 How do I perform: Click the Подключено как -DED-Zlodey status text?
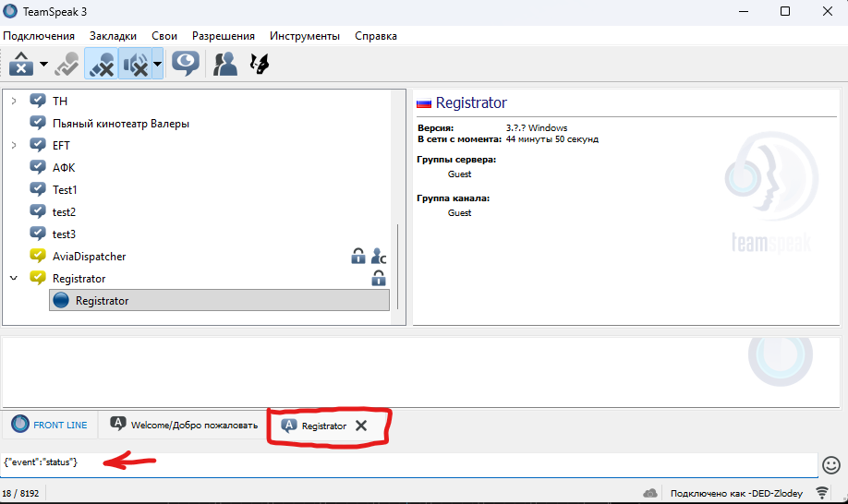pos(736,493)
